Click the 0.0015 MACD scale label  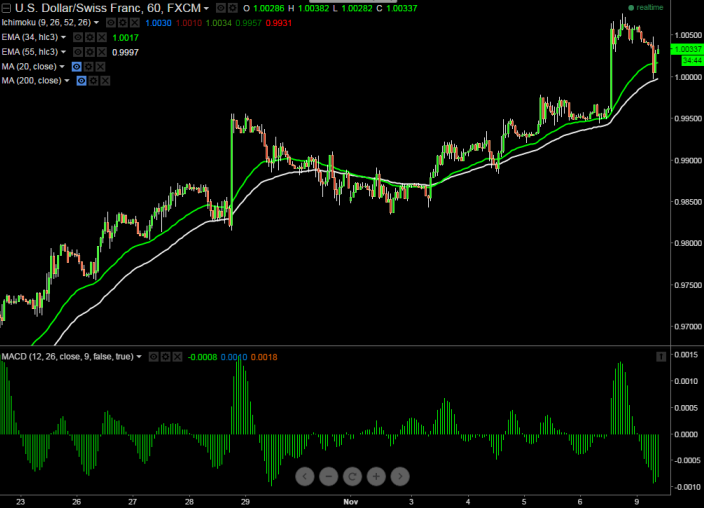[686, 355]
